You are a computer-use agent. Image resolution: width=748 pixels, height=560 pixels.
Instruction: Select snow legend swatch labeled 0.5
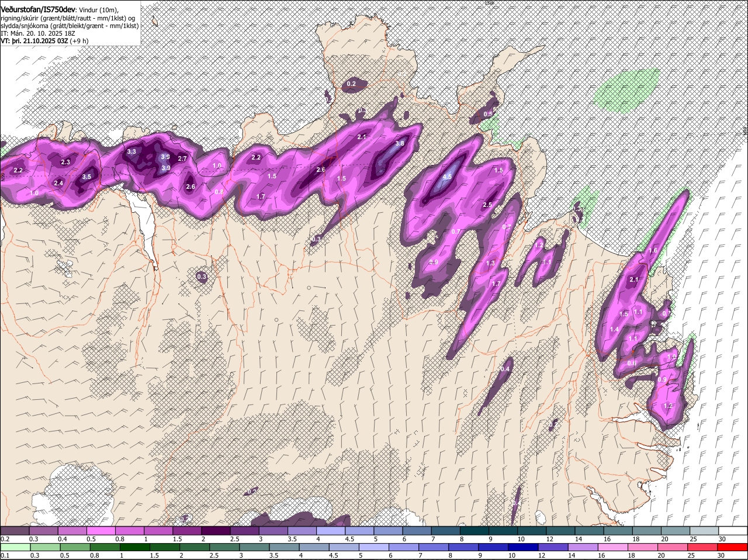(x=101, y=531)
